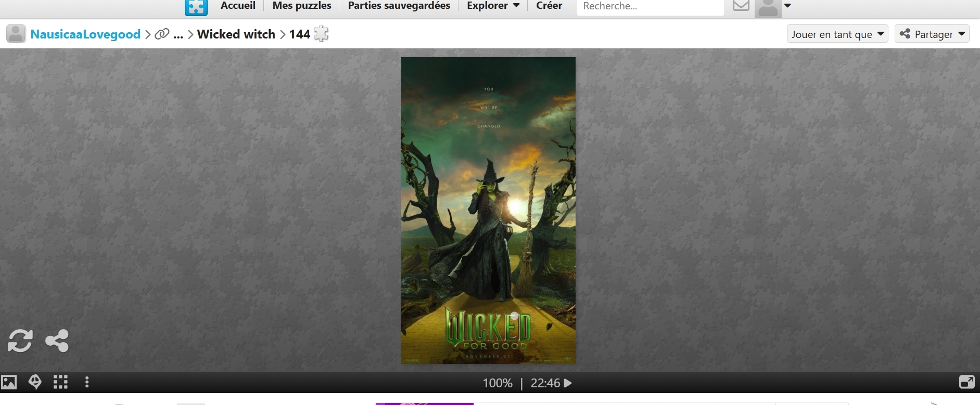Open the Jouer en tant que dropdown
This screenshot has height=405, width=980.
(x=837, y=34)
